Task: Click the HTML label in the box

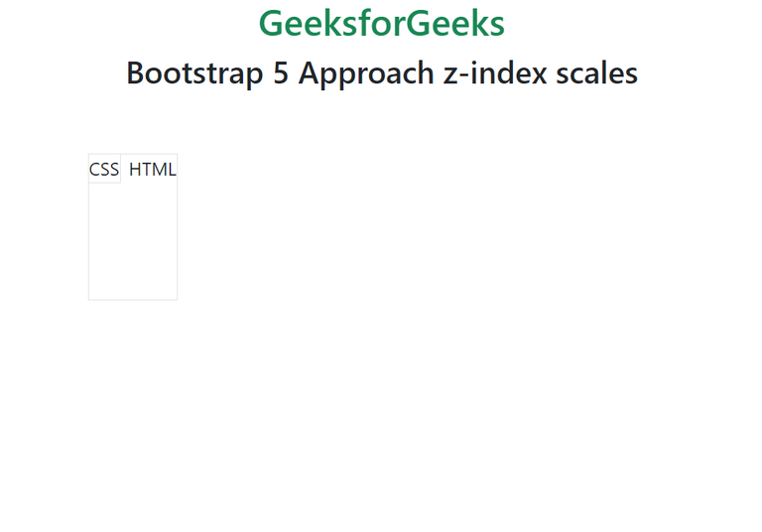Action: [x=152, y=169]
